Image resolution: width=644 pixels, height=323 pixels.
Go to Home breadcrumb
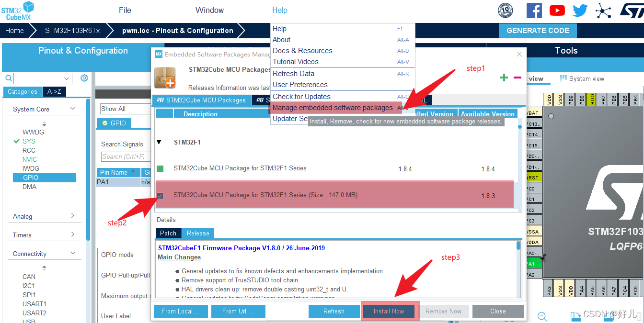coord(14,31)
